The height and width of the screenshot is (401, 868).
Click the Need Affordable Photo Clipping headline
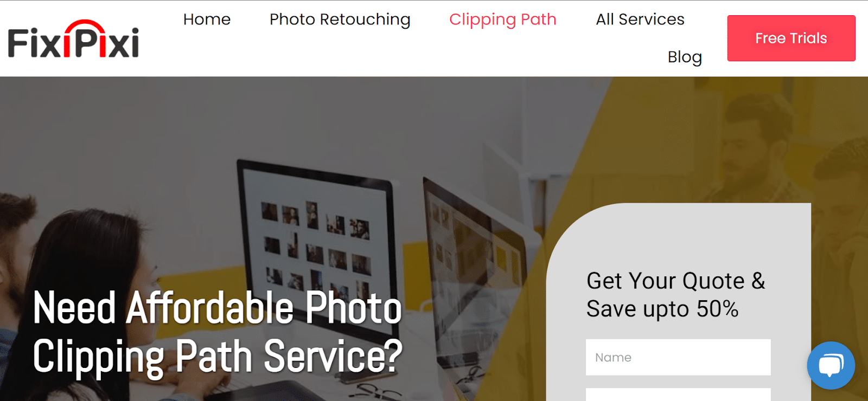point(218,332)
